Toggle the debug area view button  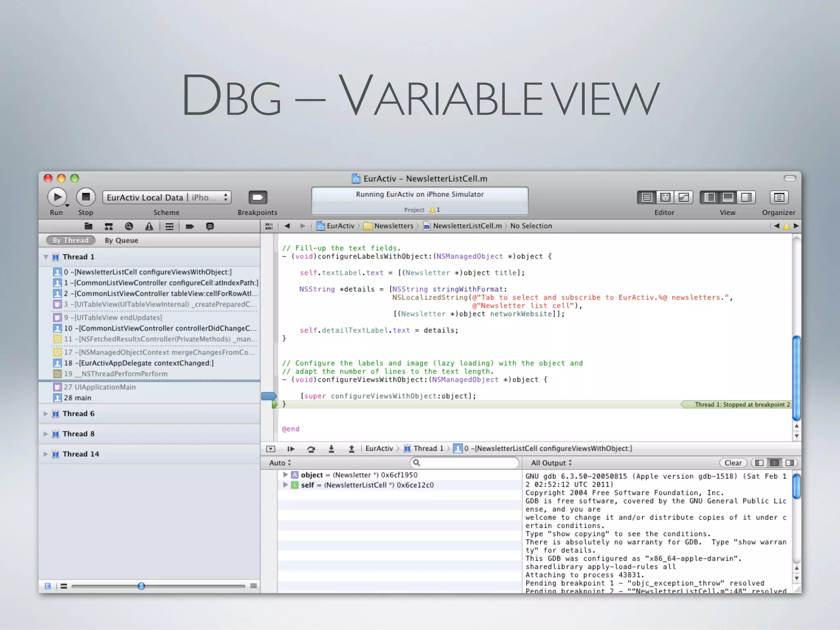point(728,197)
